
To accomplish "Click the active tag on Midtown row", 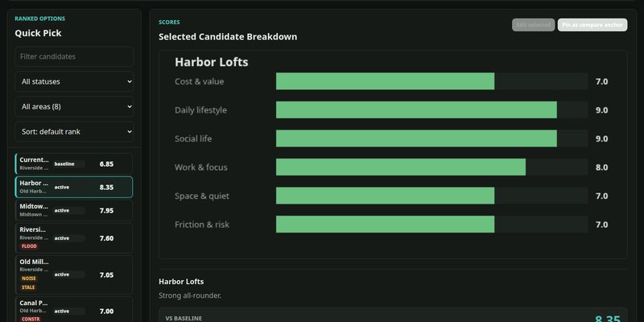I will click(x=68, y=211).
